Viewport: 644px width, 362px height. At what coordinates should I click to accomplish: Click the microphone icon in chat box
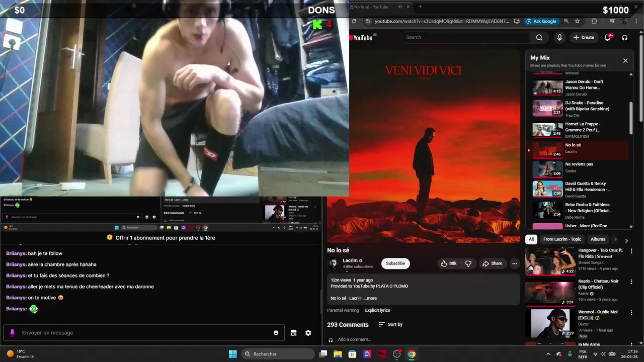pos(12,332)
